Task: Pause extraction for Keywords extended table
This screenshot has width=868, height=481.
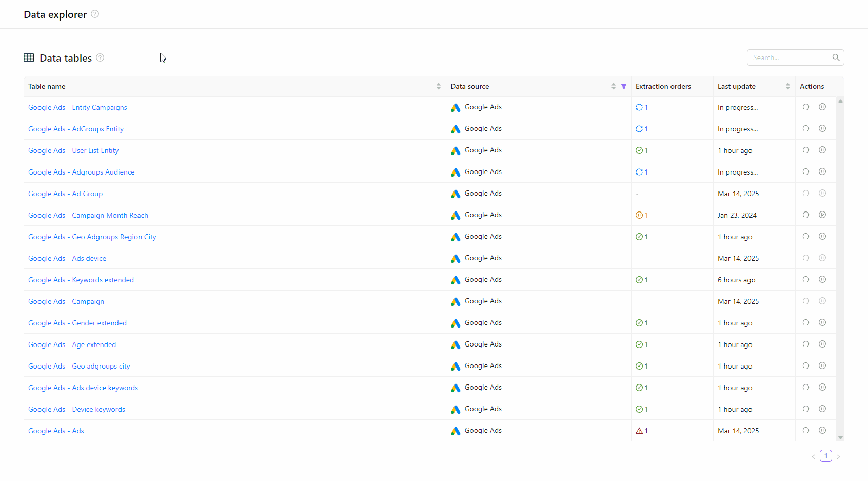Action: coord(822,280)
